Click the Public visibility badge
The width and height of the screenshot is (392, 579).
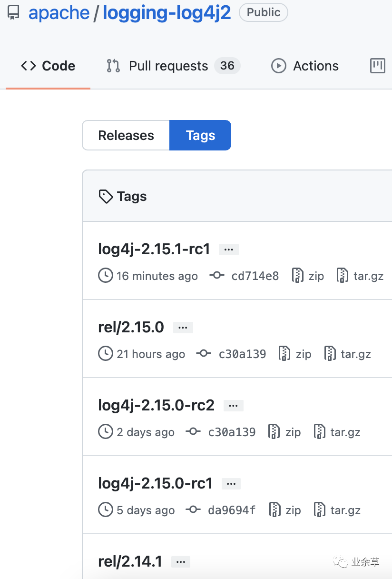(x=264, y=12)
